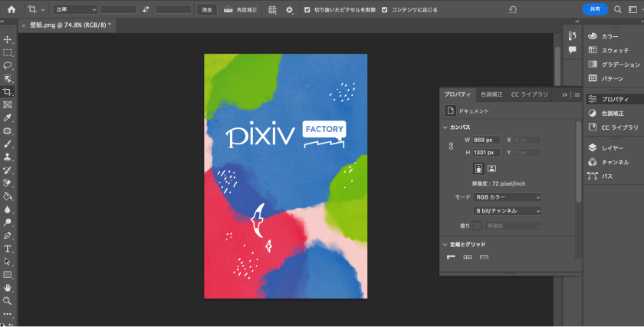This screenshot has width=644, height=327.
Task: Select the Rectangle shape tool
Action: tap(8, 275)
